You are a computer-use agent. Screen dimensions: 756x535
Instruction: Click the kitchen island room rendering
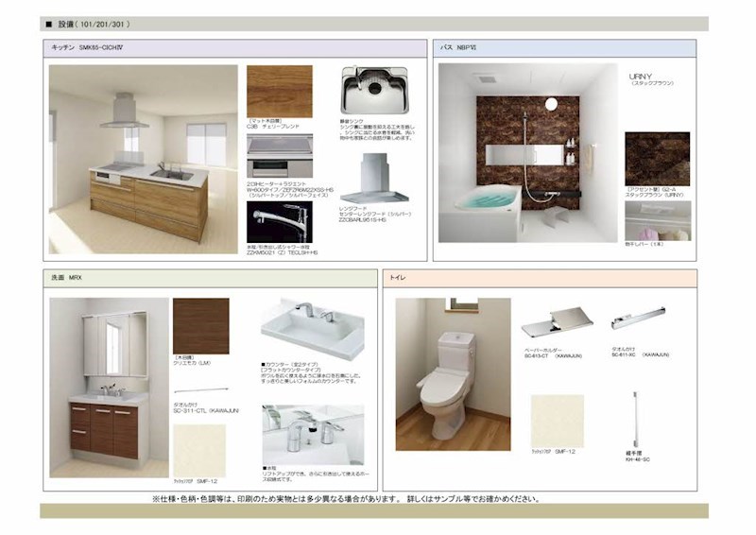pyautogui.click(x=143, y=159)
